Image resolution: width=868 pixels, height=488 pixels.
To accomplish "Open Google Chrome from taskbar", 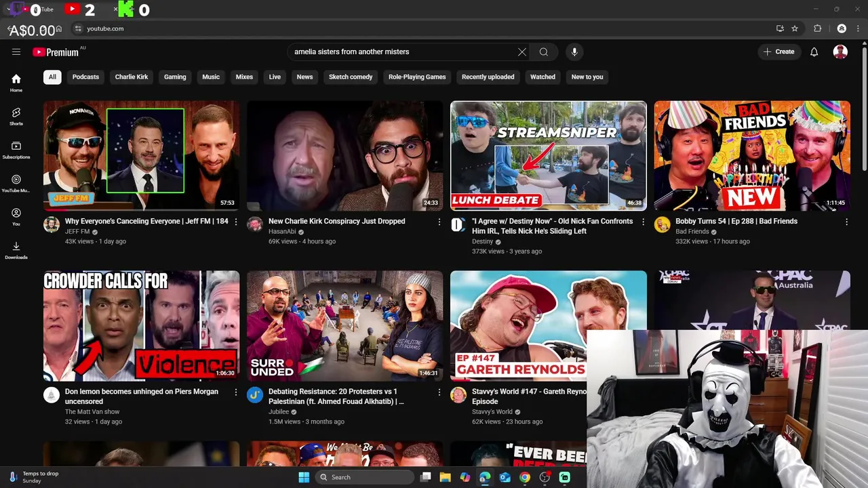I will [x=525, y=477].
